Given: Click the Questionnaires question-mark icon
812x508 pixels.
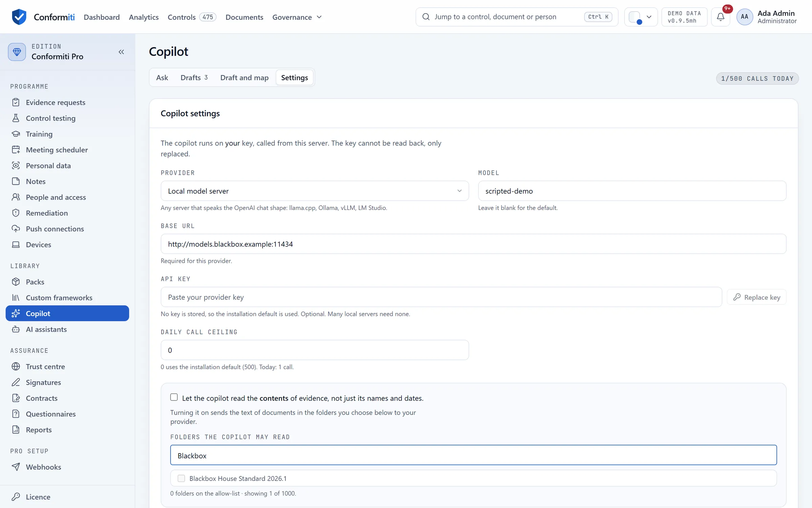Looking at the screenshot, I should (x=16, y=414).
